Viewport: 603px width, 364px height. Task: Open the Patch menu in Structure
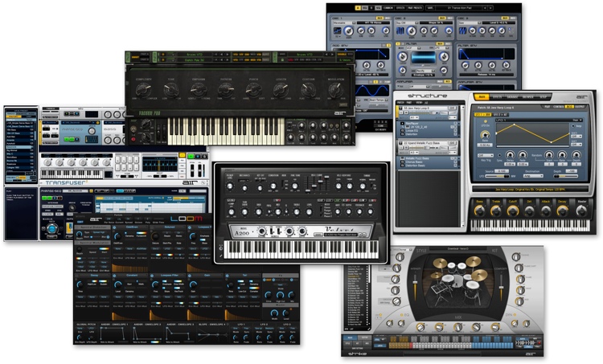pos(400,103)
